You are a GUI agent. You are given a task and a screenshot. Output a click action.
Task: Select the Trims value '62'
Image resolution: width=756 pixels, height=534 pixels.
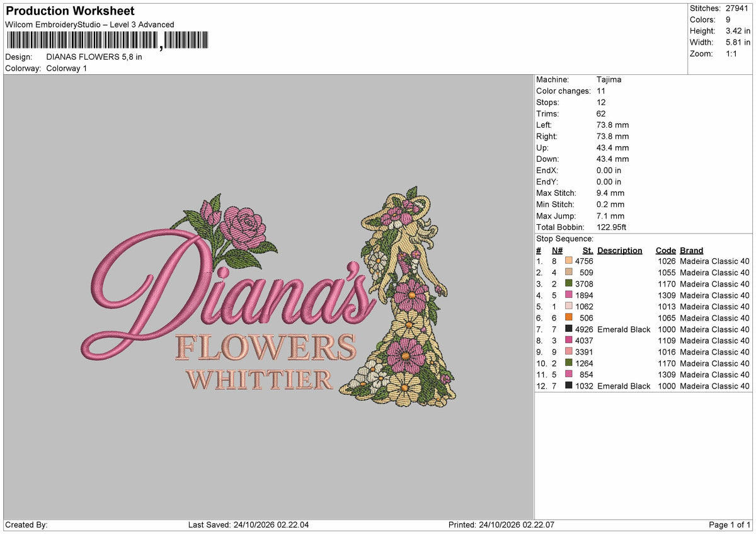point(601,114)
